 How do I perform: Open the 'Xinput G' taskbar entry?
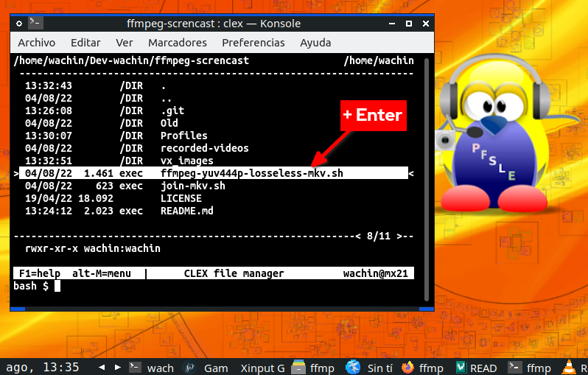(262, 368)
